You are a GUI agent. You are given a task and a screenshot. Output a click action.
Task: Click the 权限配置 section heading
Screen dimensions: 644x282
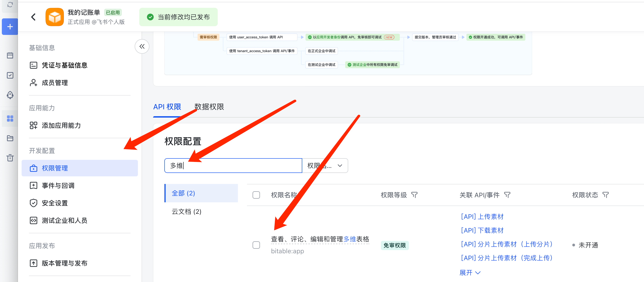(x=183, y=141)
